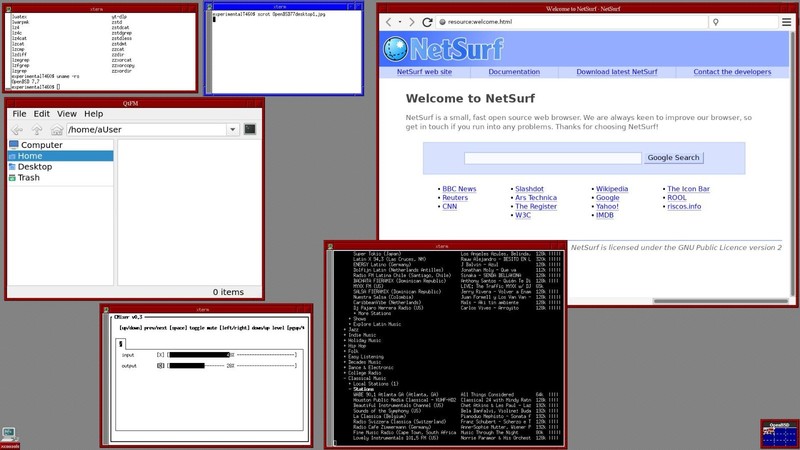Open the File menu in QtFM

tap(19, 114)
